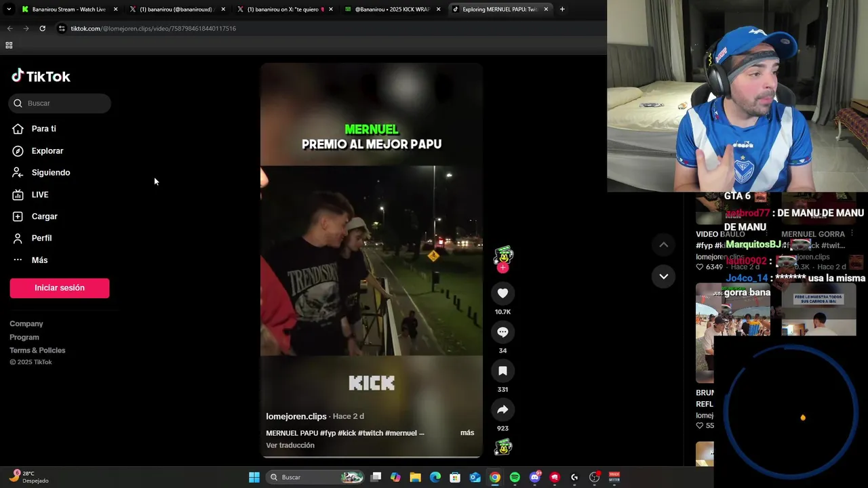Open the apps grid in bookmarks bar
The image size is (868, 488).
click(x=9, y=45)
